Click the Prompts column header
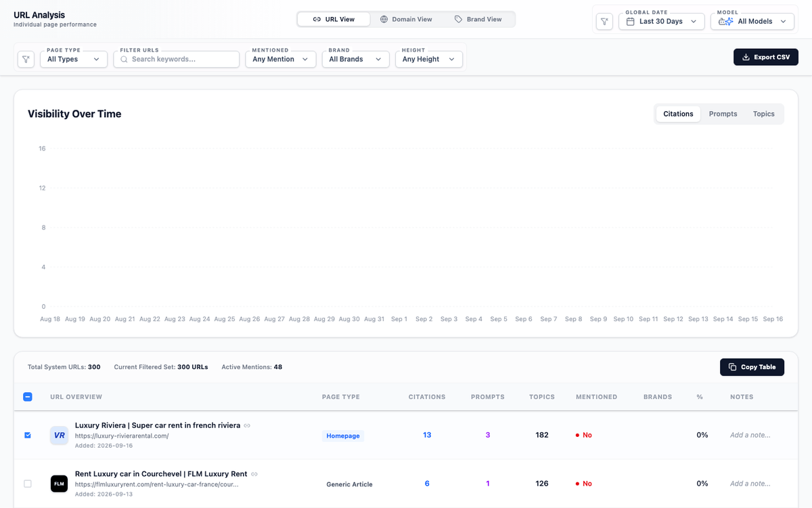 (488, 397)
